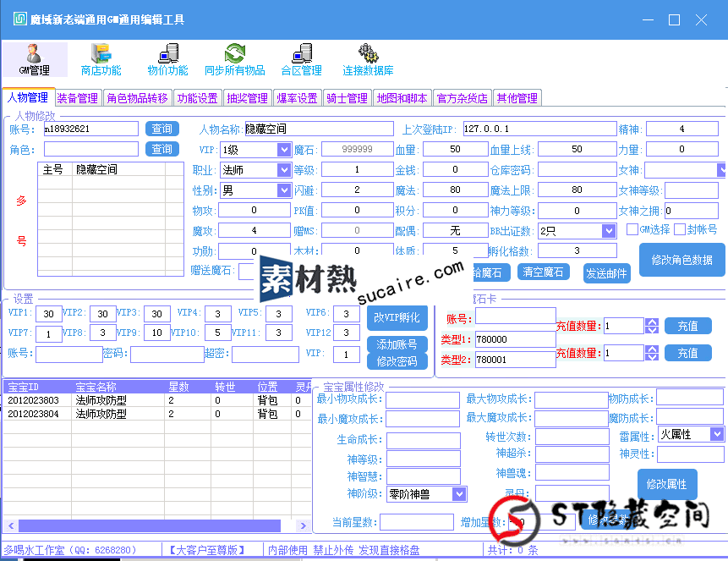728x561 pixels.
Task: Click the 上次登陆IP field
Action: click(x=540, y=129)
